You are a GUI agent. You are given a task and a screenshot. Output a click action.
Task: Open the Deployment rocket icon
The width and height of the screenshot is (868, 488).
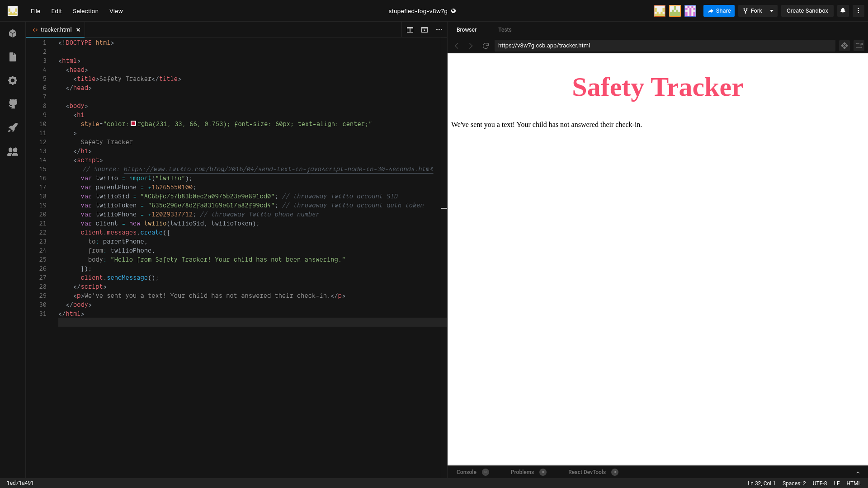tap(13, 127)
